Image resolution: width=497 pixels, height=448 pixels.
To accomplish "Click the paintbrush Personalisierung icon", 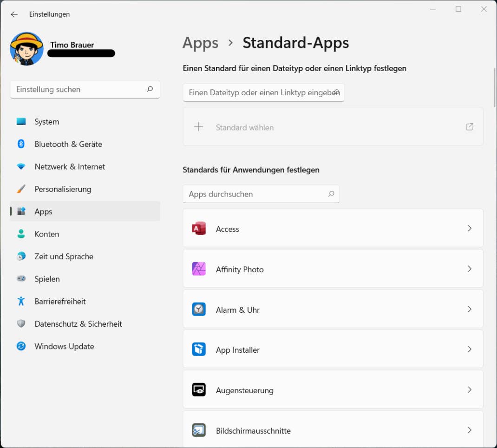I will point(21,189).
